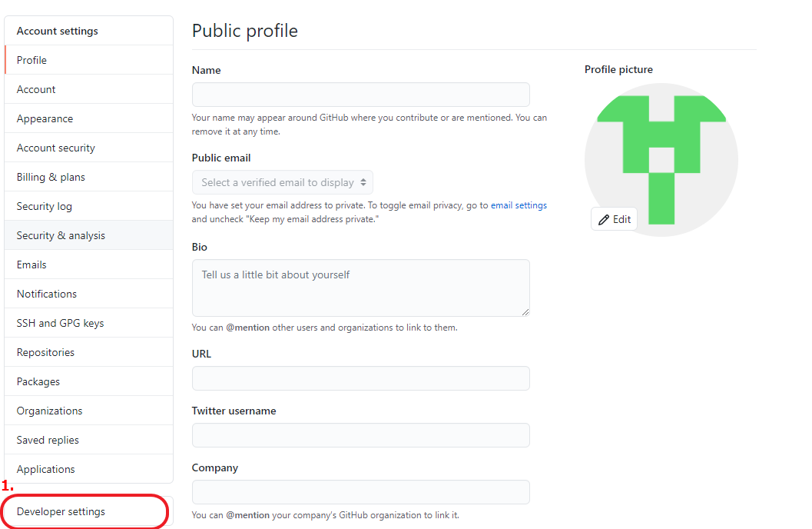Open Account security settings
The image size is (812, 529).
pyautogui.click(x=88, y=148)
